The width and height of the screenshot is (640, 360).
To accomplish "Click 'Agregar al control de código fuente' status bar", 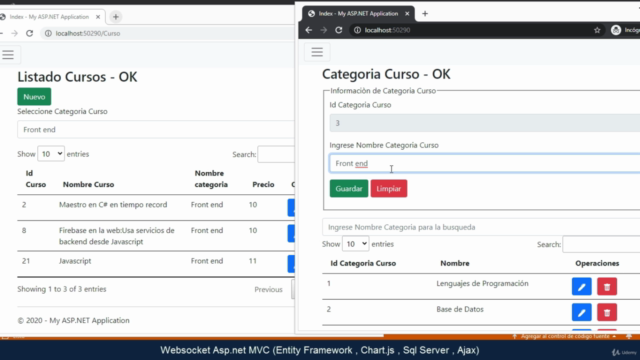I will (x=565, y=336).
